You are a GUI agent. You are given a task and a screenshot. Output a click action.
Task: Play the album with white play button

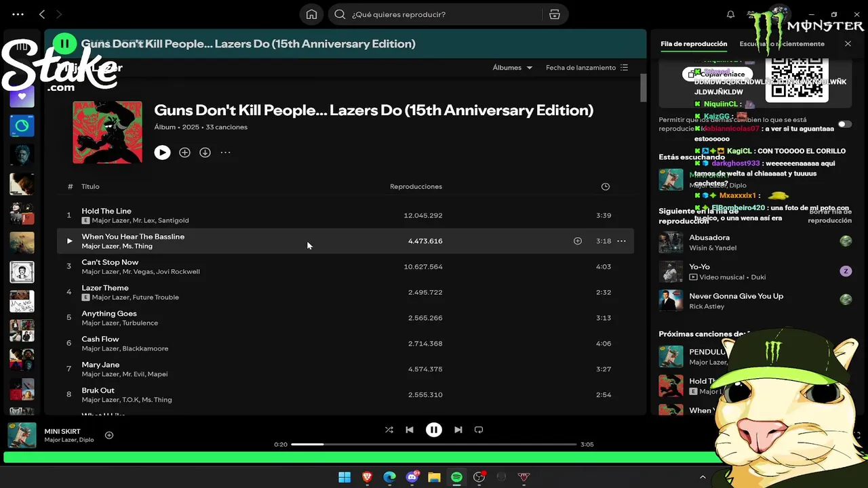point(162,152)
